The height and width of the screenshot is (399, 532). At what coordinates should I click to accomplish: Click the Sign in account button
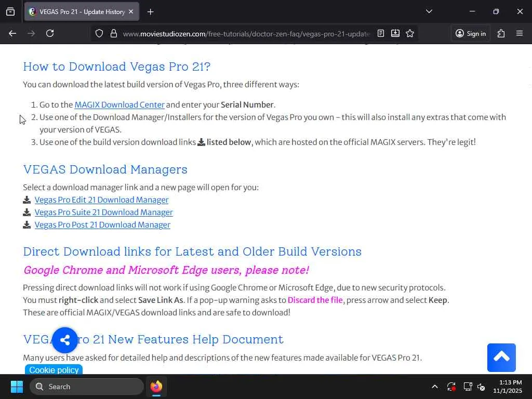(471, 33)
